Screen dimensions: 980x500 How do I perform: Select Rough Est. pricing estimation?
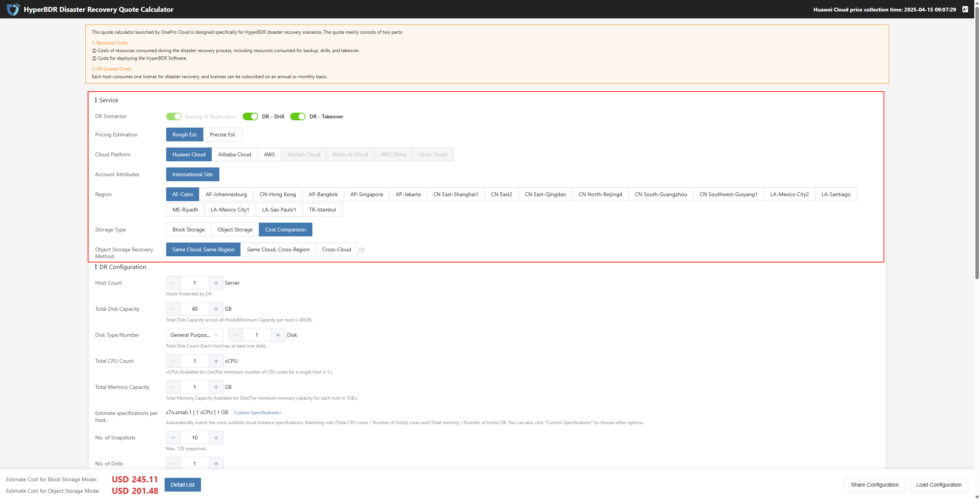[x=185, y=134]
